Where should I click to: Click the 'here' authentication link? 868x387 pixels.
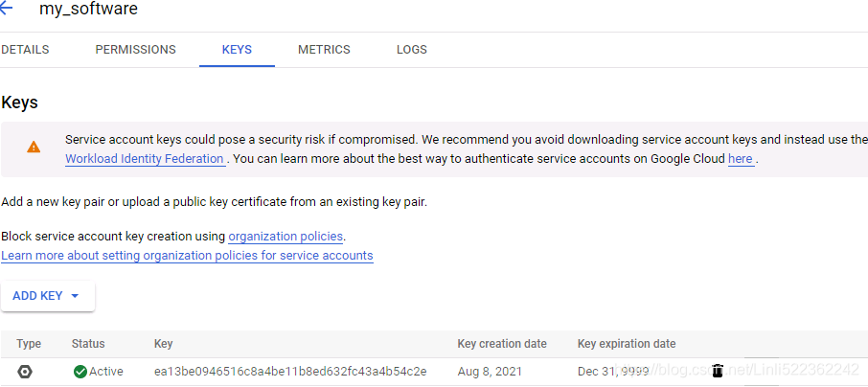741,159
